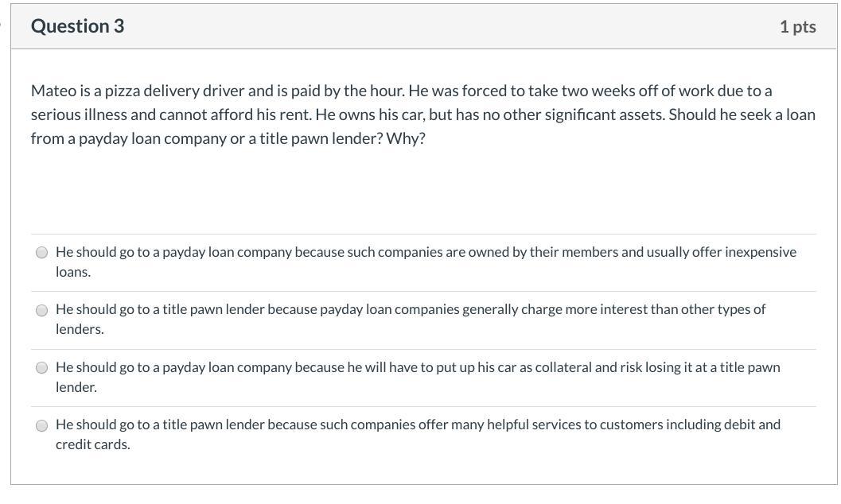Click 'credit cards.' in the last answer

tap(92, 444)
